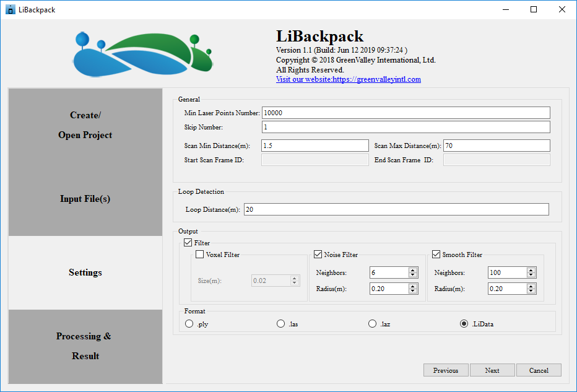Click the Min Laser Points Number field
The height and width of the screenshot is (392, 577).
point(406,113)
